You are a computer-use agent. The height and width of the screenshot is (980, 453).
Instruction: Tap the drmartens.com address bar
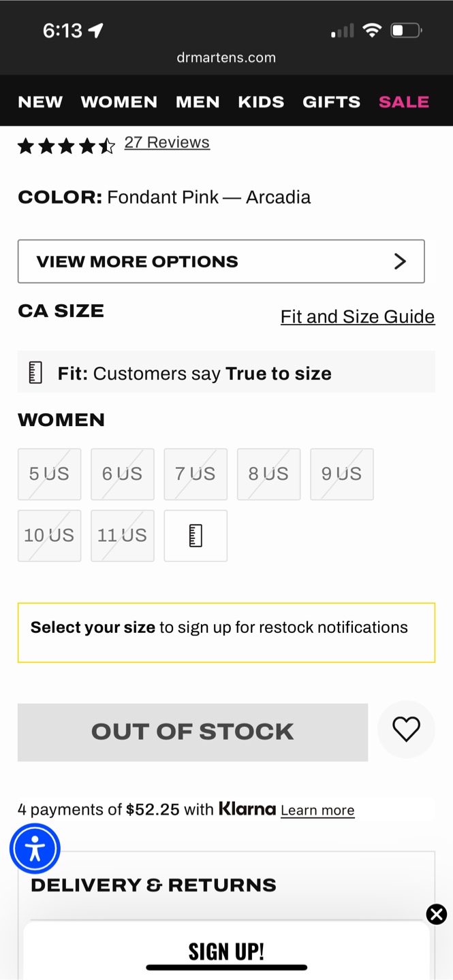point(226,57)
